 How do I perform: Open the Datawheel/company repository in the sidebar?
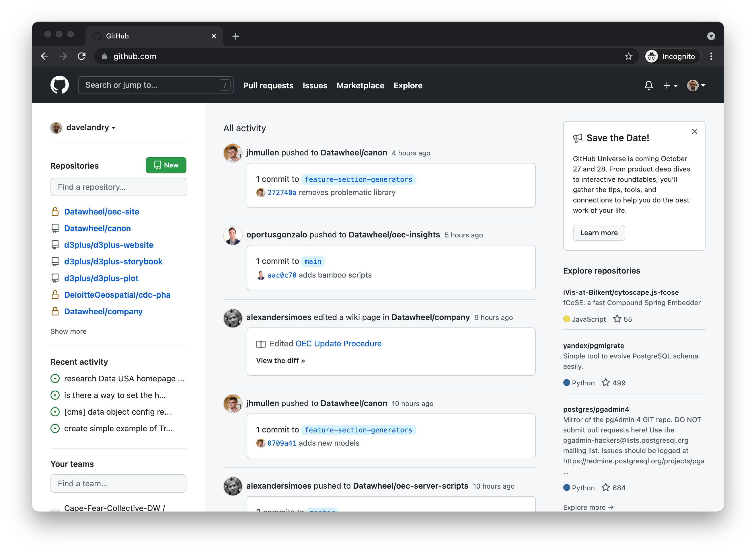(103, 311)
